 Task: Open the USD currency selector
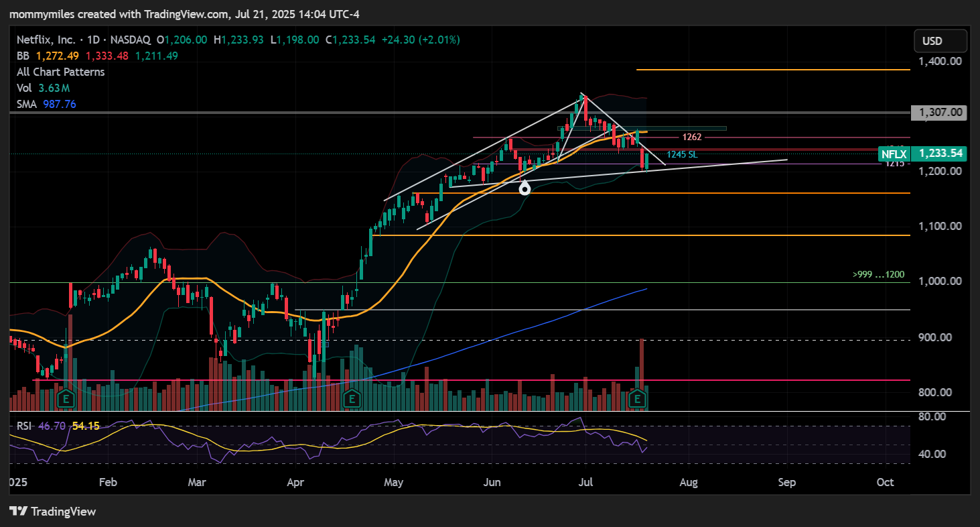[x=940, y=41]
